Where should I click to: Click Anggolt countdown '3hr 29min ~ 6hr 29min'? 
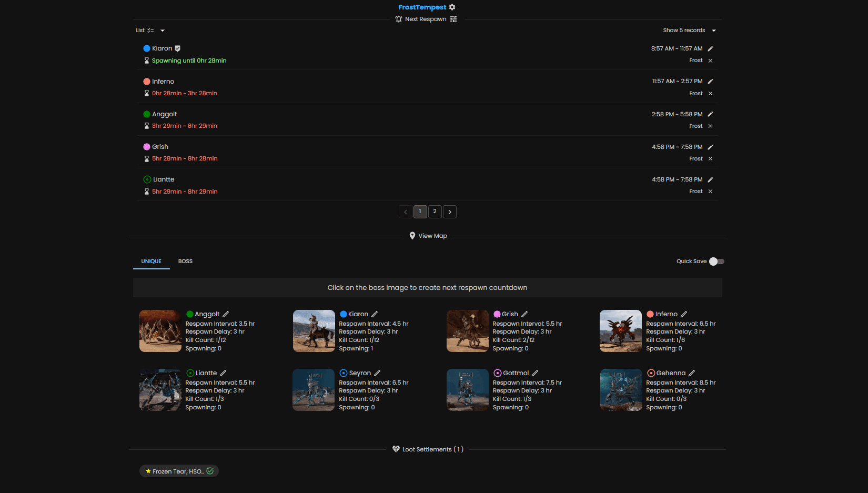[185, 126]
